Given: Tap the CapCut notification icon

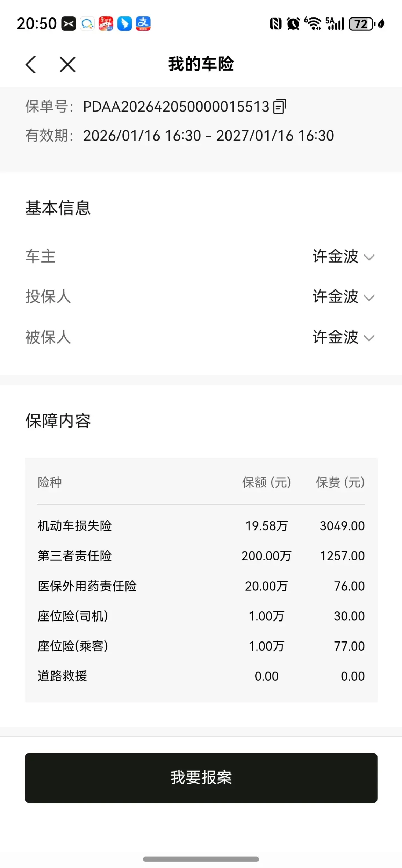Looking at the screenshot, I should [x=69, y=24].
